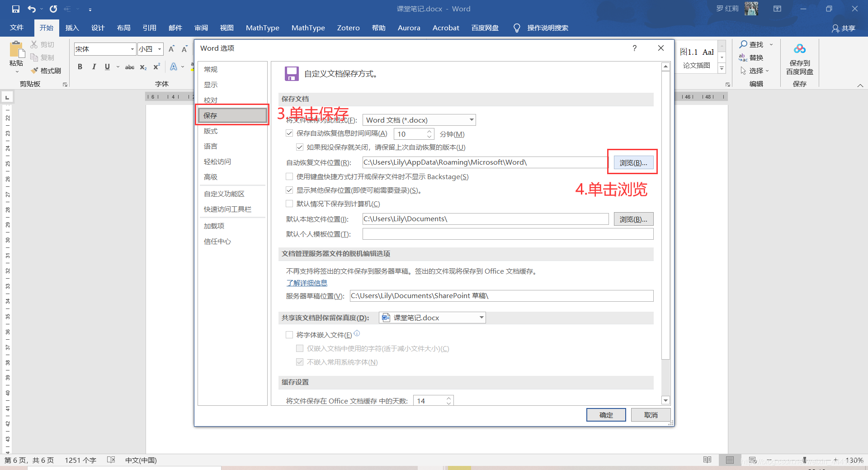Image resolution: width=868 pixels, height=470 pixels.
Task: Enable don't show Backstage checkbox
Action: click(289, 176)
